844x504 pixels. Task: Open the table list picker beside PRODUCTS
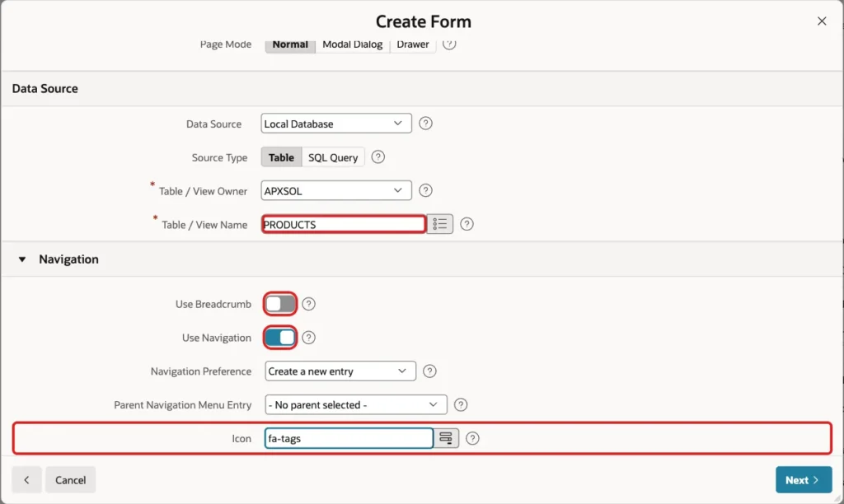(x=440, y=224)
